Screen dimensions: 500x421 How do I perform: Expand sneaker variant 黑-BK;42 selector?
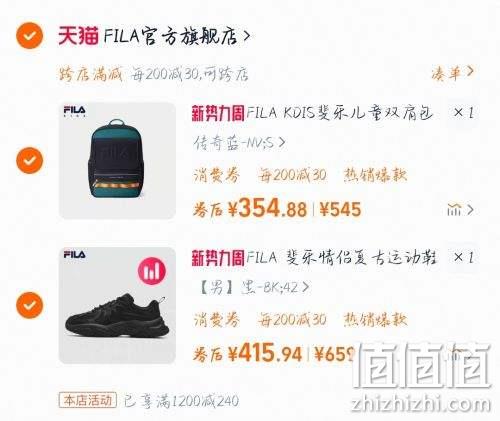(254, 287)
